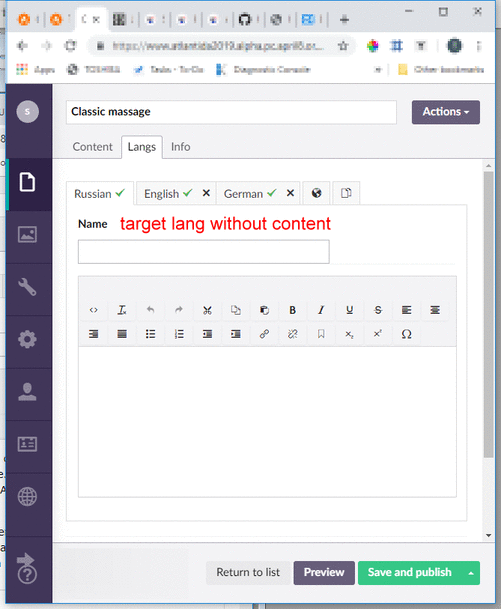501x609 pixels.
Task: Bookmark this page with the star icon
Action: point(343,46)
